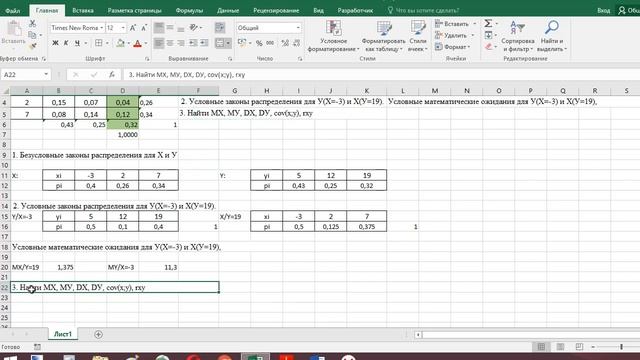The width and height of the screenshot is (640, 360).
Task: Open the Font dialog launcher (Шрифт)
Action: coord(147,59)
